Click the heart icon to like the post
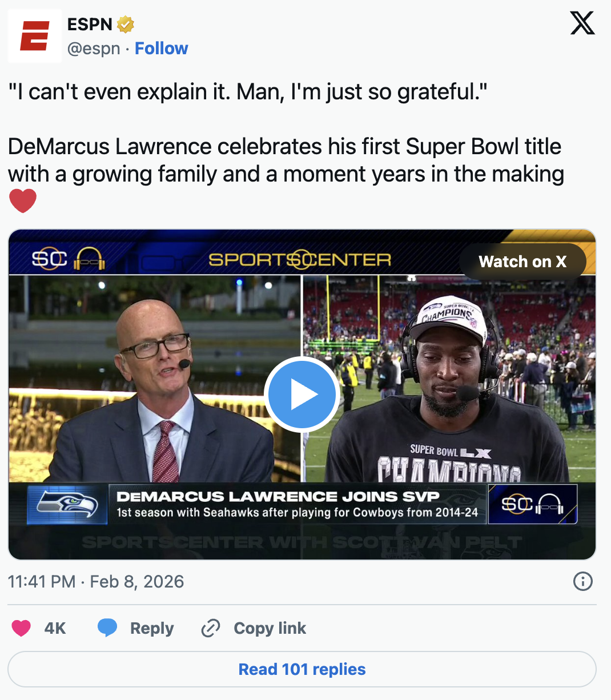611x700 pixels. 22,628
